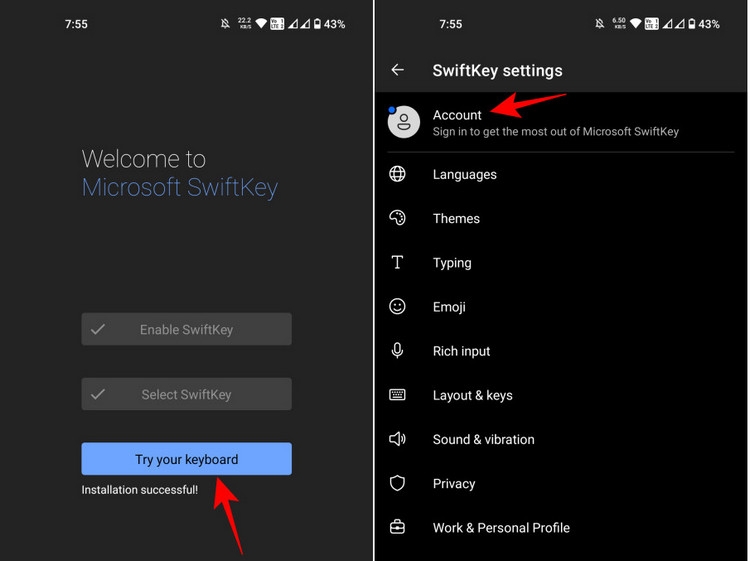750x561 pixels.
Task: Tap the Themes palette icon
Action: coord(397,218)
